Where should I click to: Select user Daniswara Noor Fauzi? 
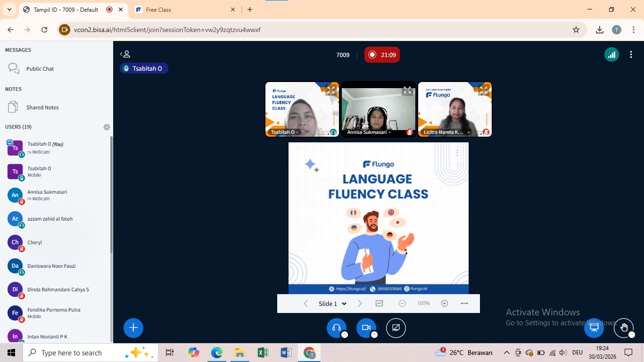[x=56, y=266]
